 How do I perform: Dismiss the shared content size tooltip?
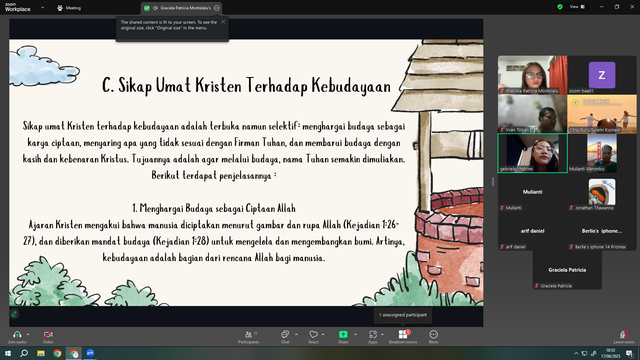coord(223,22)
